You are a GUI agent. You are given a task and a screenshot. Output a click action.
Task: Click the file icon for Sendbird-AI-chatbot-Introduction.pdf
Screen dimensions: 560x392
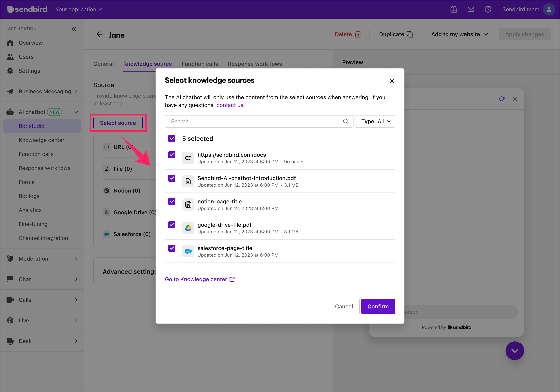click(188, 181)
